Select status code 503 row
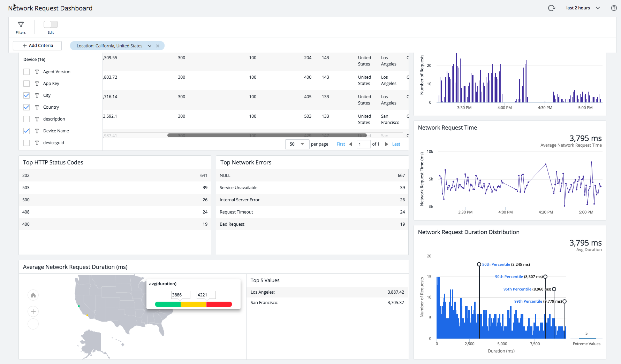Image resolution: width=621 pixels, height=364 pixels. 115,188
